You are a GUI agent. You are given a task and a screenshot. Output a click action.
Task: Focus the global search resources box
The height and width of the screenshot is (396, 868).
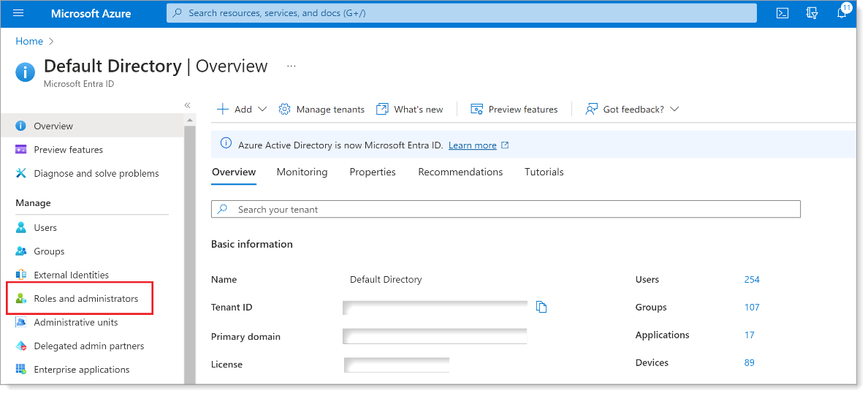pos(462,12)
